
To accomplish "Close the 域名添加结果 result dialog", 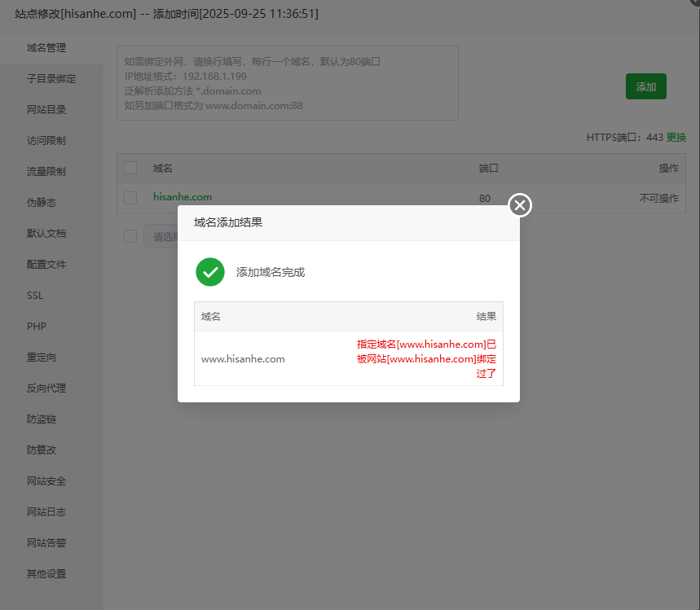I will (519, 205).
